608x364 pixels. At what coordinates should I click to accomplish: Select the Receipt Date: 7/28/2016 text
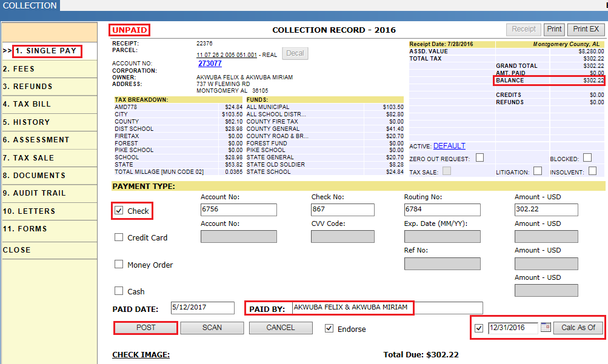441,44
